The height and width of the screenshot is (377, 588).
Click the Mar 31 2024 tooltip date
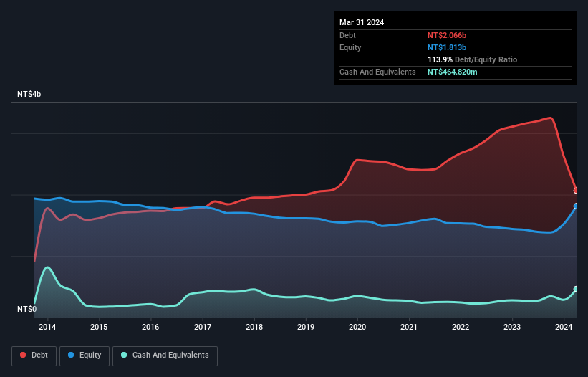click(362, 22)
